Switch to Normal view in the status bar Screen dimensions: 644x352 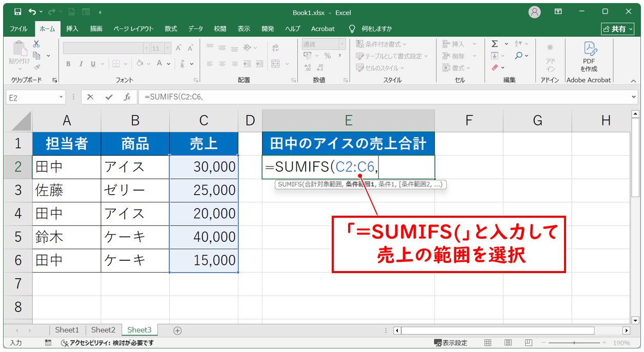tap(488, 343)
